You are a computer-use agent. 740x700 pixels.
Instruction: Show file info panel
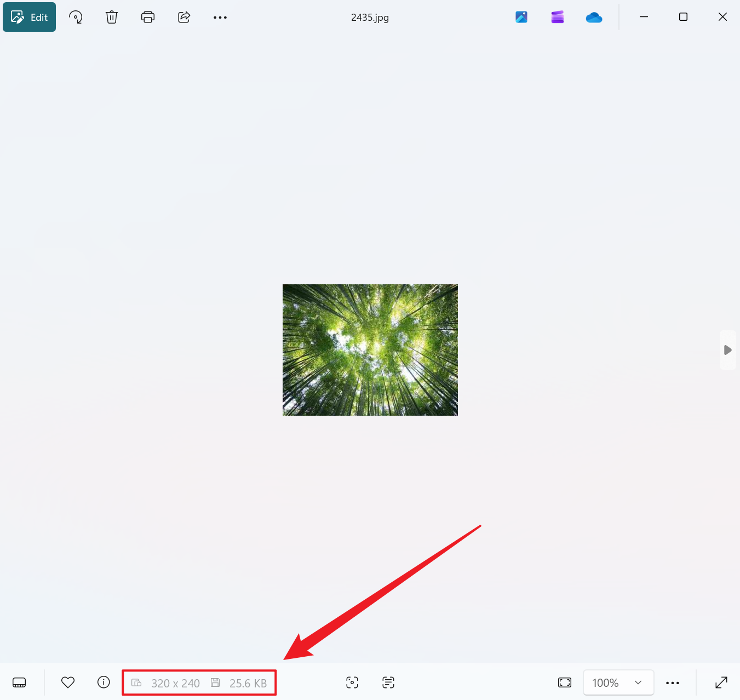pos(104,682)
